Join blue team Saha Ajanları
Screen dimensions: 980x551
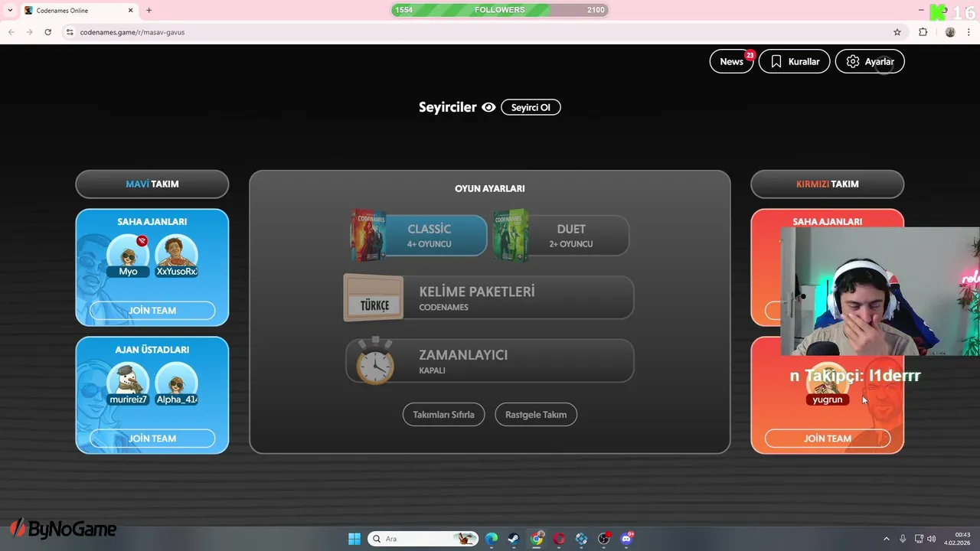pyautogui.click(x=152, y=311)
